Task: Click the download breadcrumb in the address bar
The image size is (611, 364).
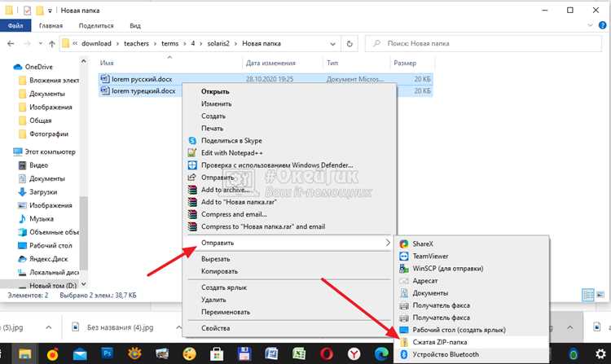Action: point(96,44)
